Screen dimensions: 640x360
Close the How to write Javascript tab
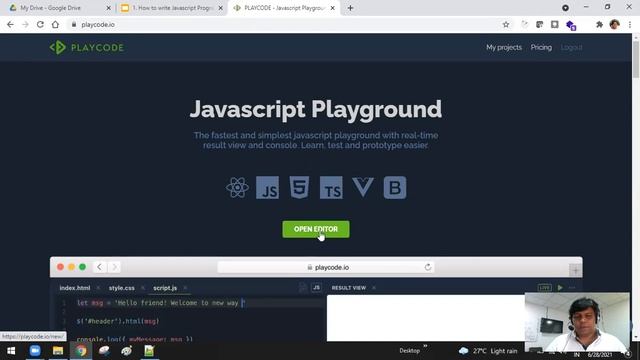point(221,8)
